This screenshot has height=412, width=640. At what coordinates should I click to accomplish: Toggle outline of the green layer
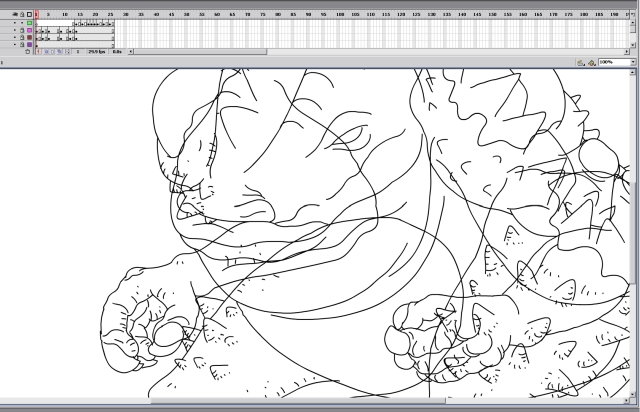tap(29, 22)
